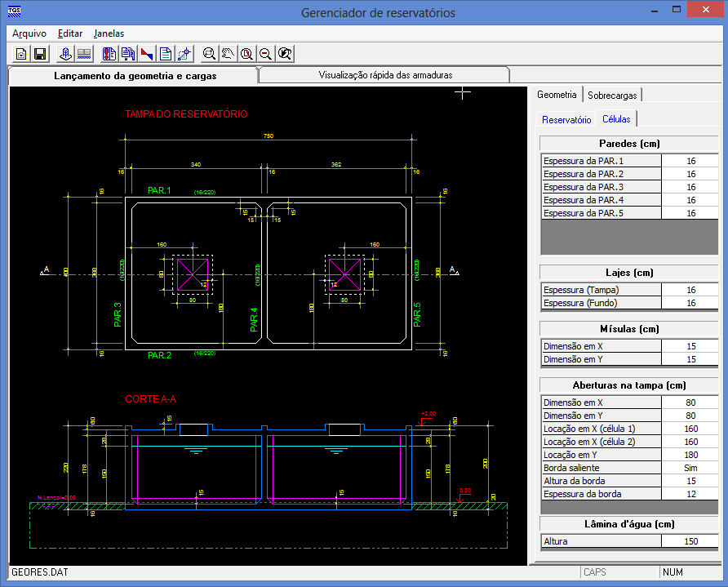Click the warnings report icon with exclamation mark
The width and height of the screenshot is (728, 587).
109,54
